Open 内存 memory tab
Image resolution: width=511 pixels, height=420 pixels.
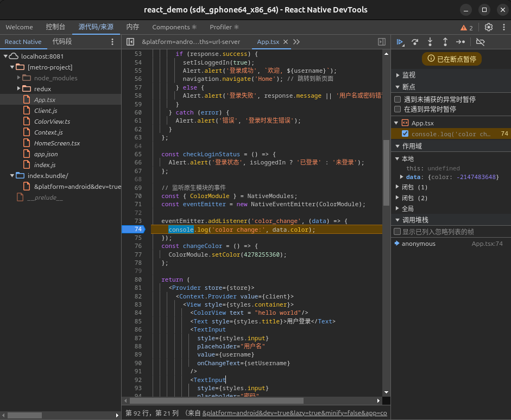(133, 27)
